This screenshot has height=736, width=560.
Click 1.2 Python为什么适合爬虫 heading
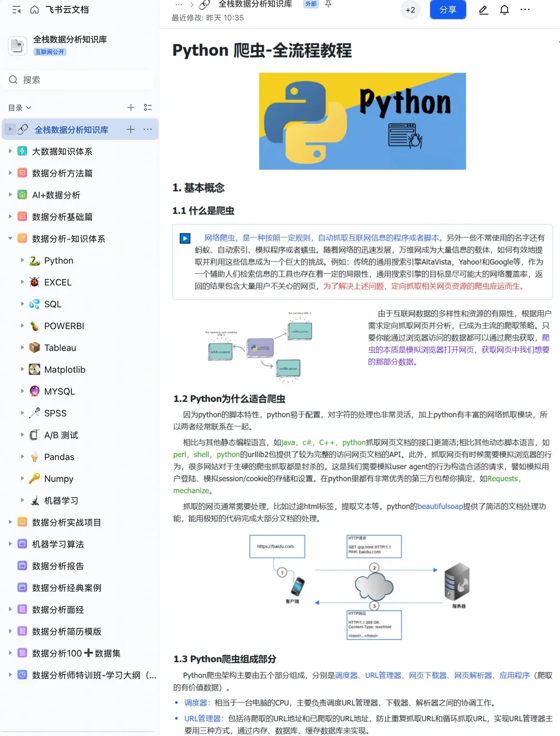(x=229, y=399)
